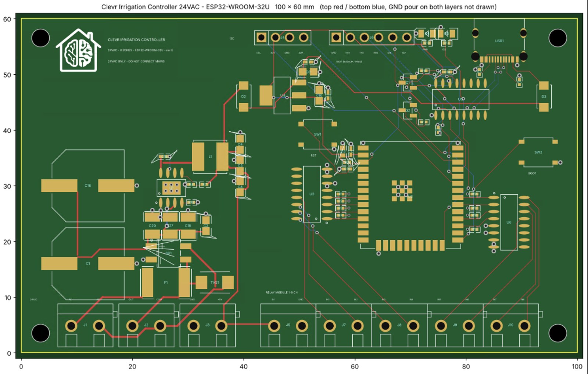Click the y-axis tick label '60'
The image size is (588, 374).
tap(7, 19)
